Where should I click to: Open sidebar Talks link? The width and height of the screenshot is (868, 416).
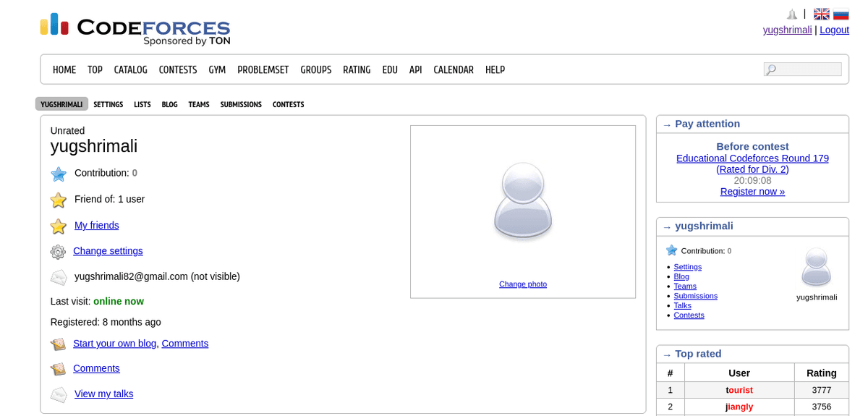click(683, 305)
